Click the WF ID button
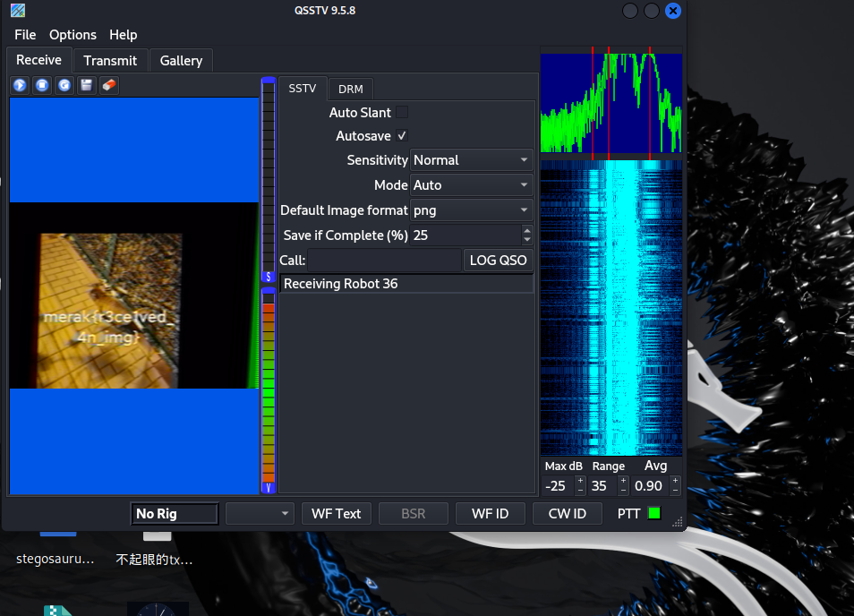 [491, 514]
